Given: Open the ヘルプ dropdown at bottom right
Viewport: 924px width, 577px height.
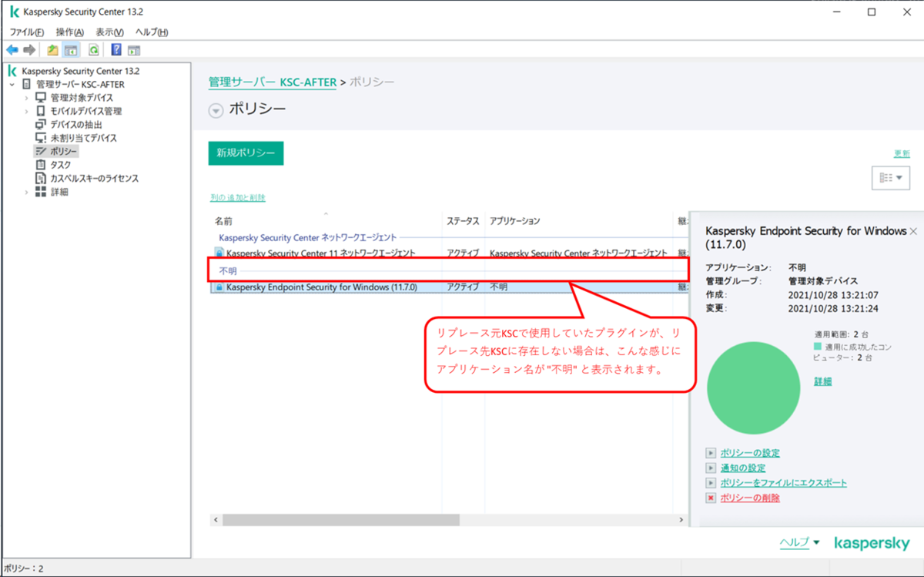Looking at the screenshot, I should coord(799,543).
